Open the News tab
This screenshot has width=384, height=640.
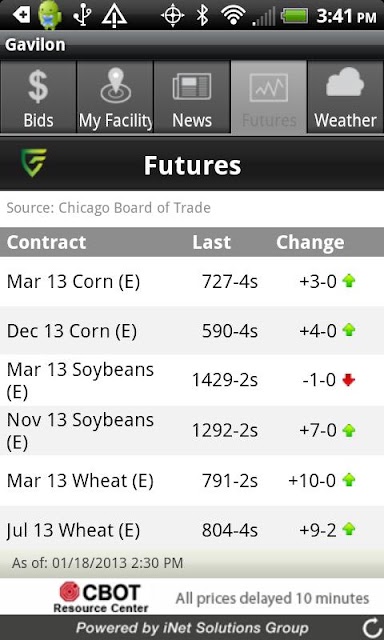pyautogui.click(x=192, y=97)
